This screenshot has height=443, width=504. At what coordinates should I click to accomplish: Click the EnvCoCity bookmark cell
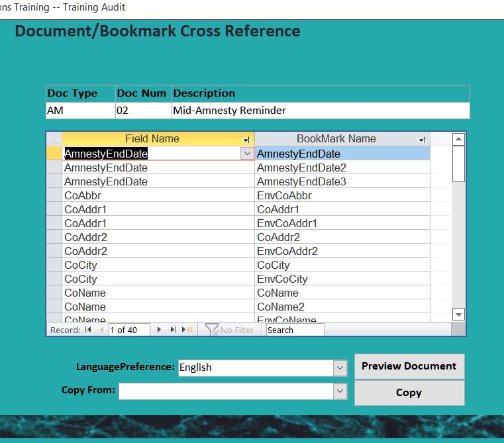pyautogui.click(x=342, y=279)
